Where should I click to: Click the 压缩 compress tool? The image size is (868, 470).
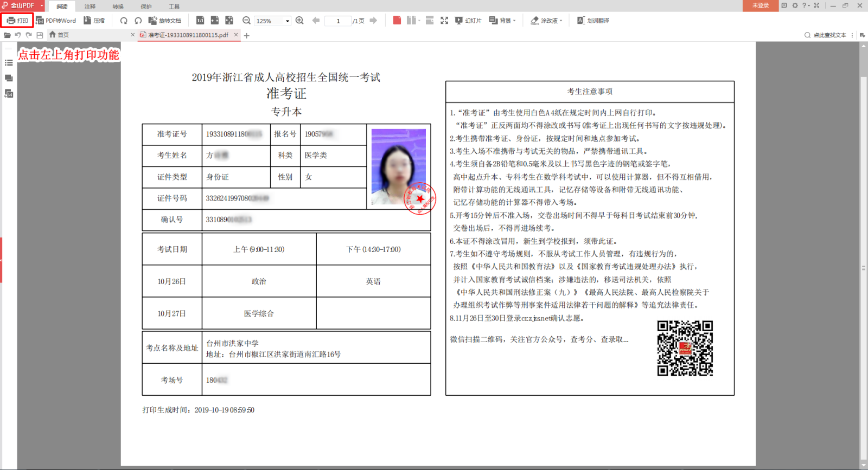94,21
